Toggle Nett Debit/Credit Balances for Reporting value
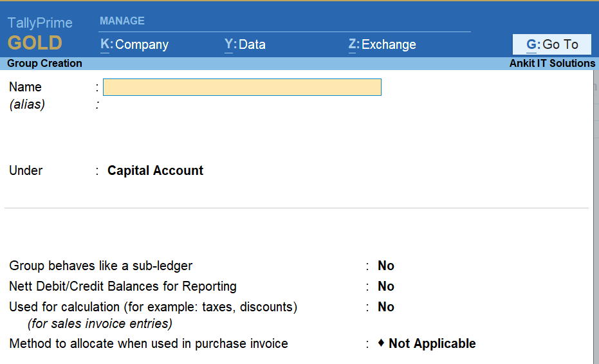 pos(386,286)
